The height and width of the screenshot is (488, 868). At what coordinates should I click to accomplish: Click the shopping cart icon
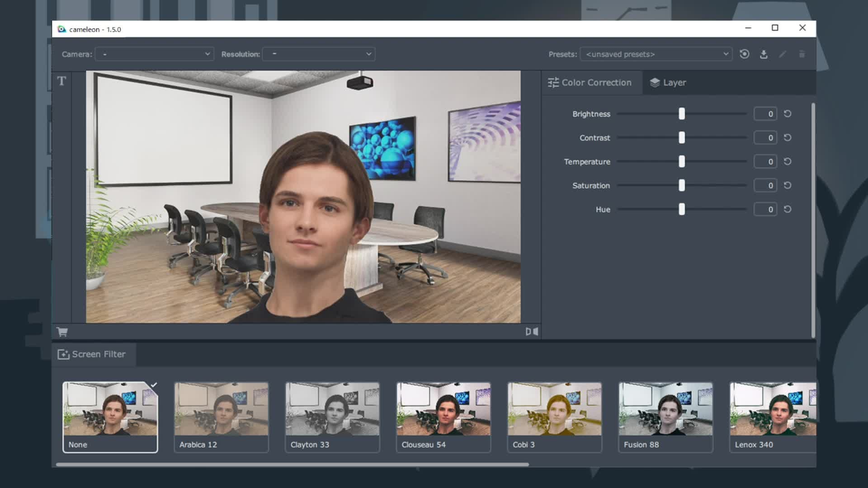[x=62, y=332]
